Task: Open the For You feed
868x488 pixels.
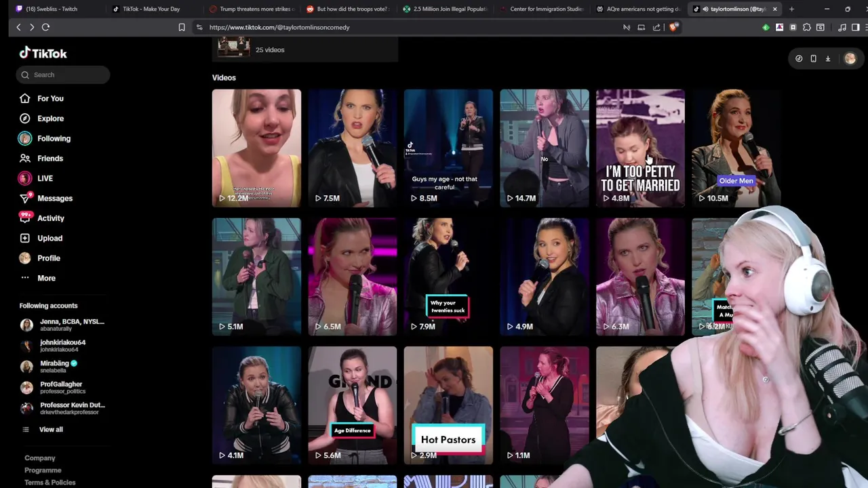Action: pyautogui.click(x=42, y=98)
